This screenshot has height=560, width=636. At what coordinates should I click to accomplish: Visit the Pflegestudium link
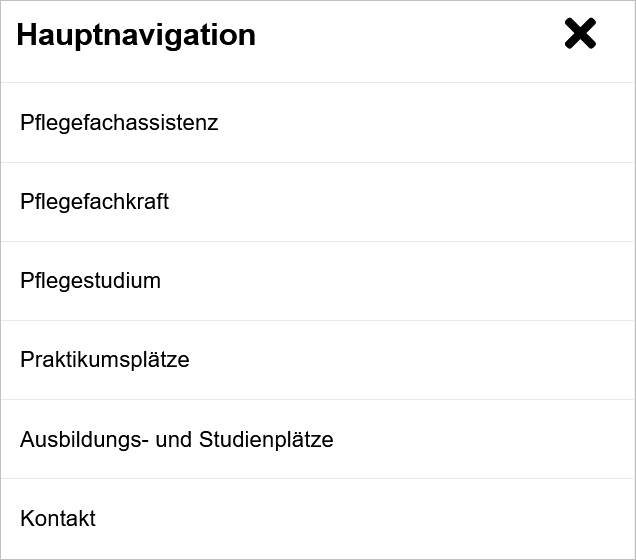91,281
